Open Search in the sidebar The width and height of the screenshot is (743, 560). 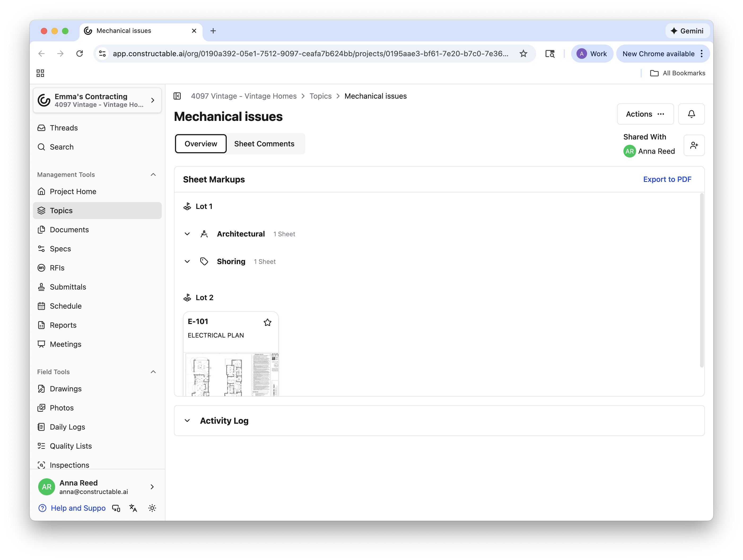pos(97,147)
